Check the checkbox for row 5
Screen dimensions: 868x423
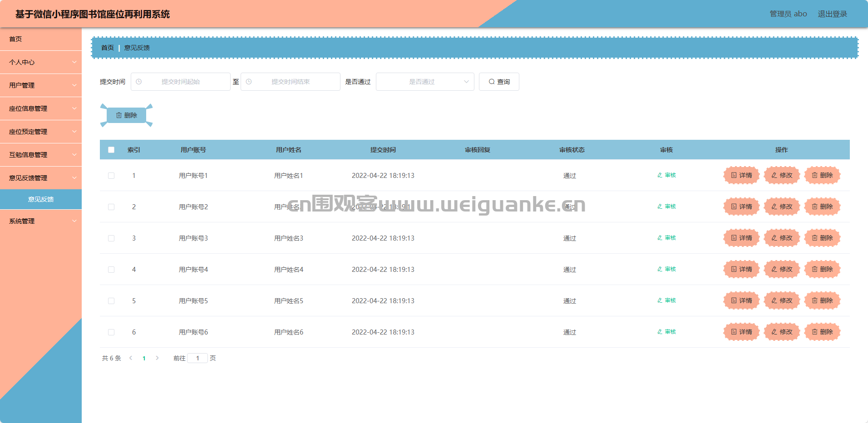pyautogui.click(x=111, y=301)
